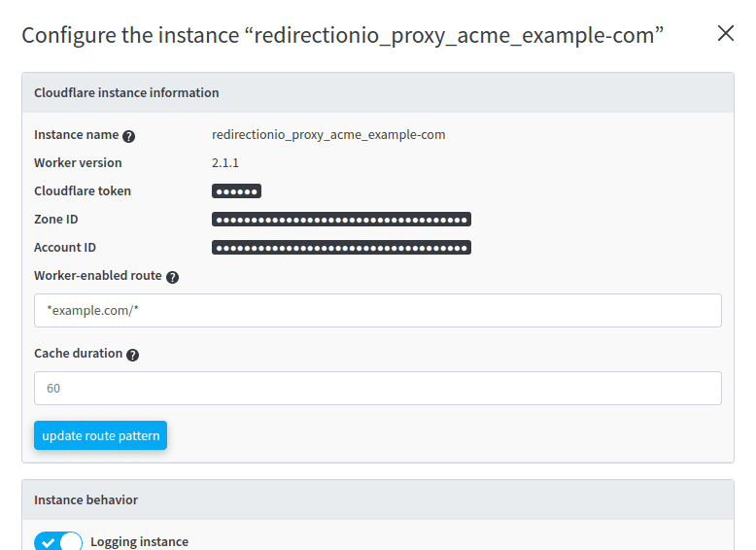Click the Logging instance label

coord(139,542)
